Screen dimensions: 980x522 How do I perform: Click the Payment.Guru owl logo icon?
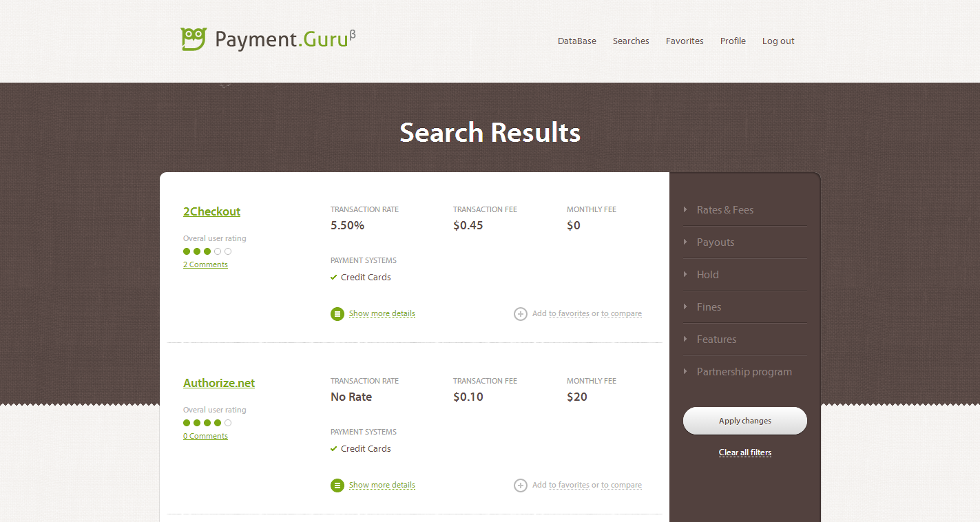click(194, 39)
